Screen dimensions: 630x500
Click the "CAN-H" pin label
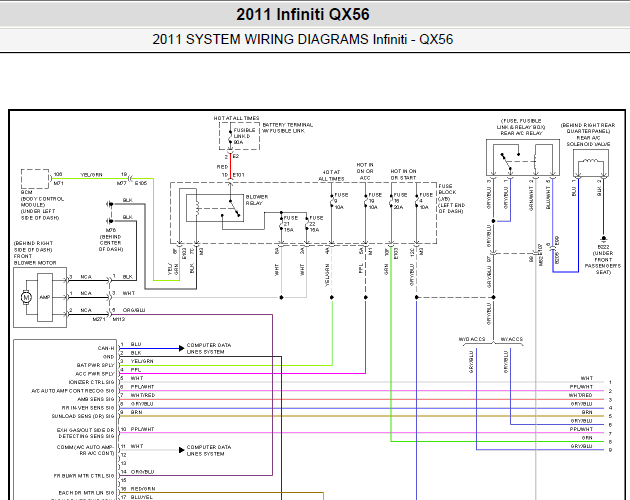[106, 348]
